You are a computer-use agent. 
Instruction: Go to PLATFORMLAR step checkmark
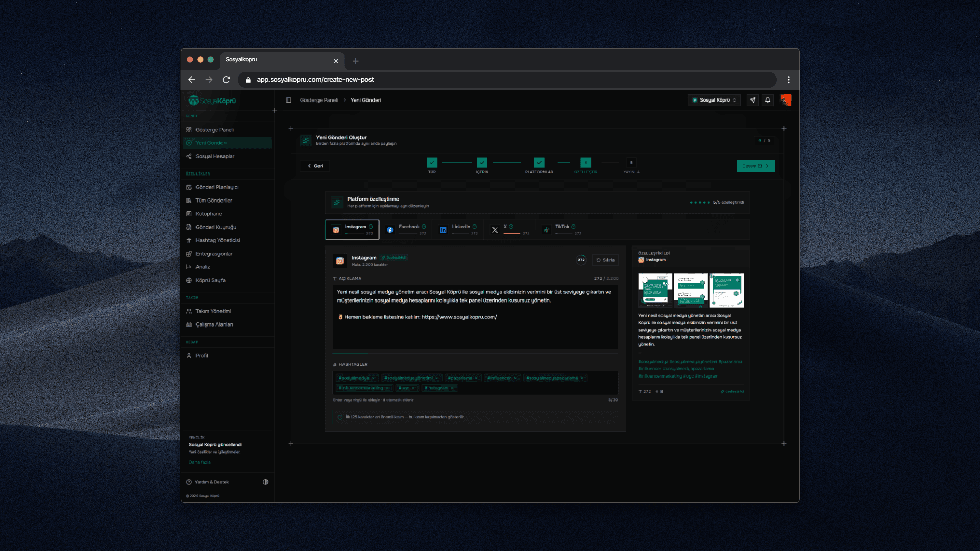539,163
